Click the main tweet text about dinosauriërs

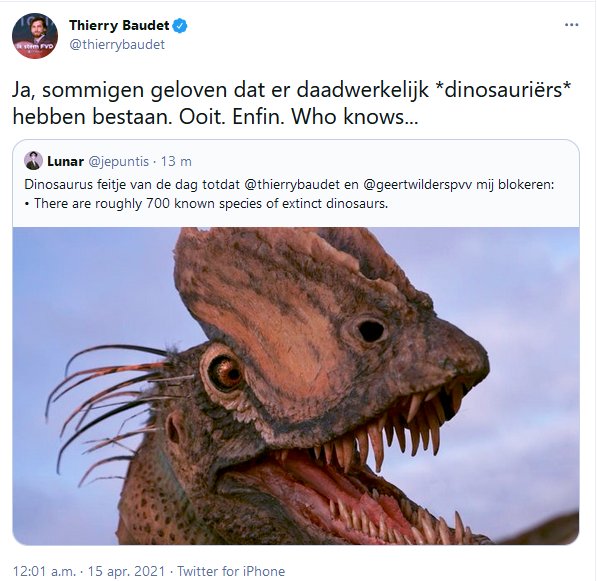(291, 103)
